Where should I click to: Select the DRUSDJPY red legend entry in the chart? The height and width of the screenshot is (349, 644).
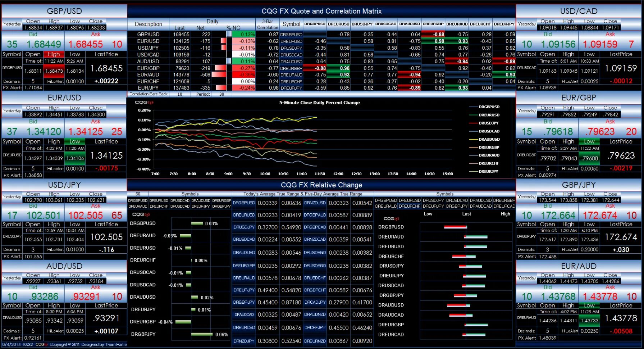point(484,123)
